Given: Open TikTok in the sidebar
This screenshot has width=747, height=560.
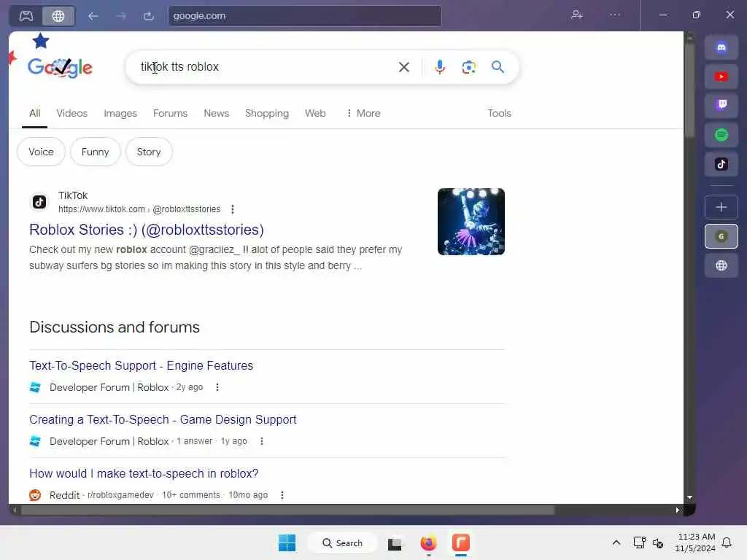Looking at the screenshot, I should 721,164.
